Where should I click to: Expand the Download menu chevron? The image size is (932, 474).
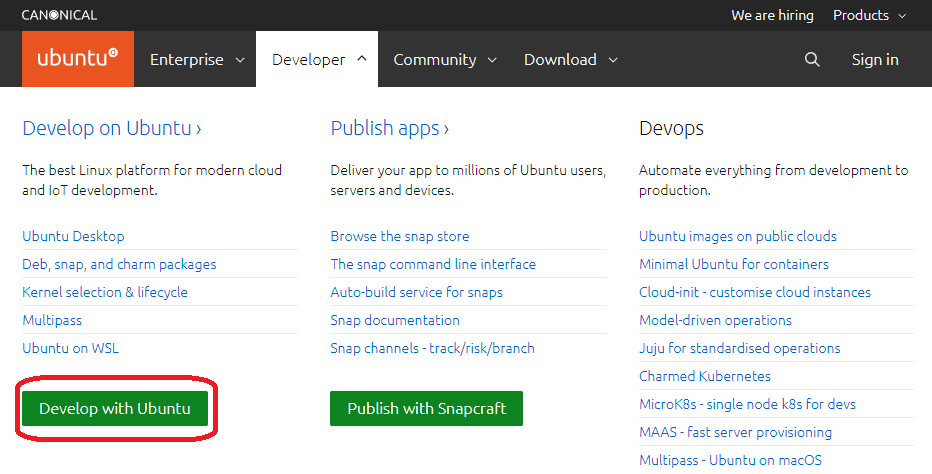(613, 60)
